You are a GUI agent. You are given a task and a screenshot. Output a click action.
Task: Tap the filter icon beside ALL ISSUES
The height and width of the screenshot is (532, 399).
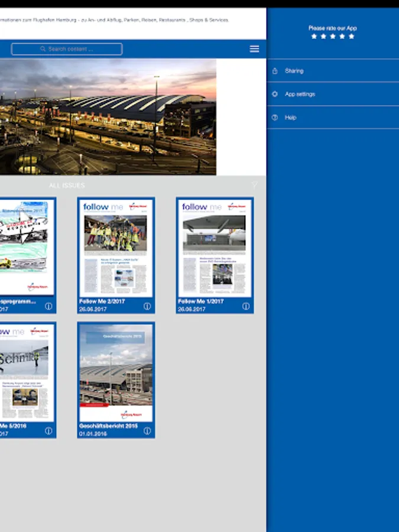[x=254, y=184]
